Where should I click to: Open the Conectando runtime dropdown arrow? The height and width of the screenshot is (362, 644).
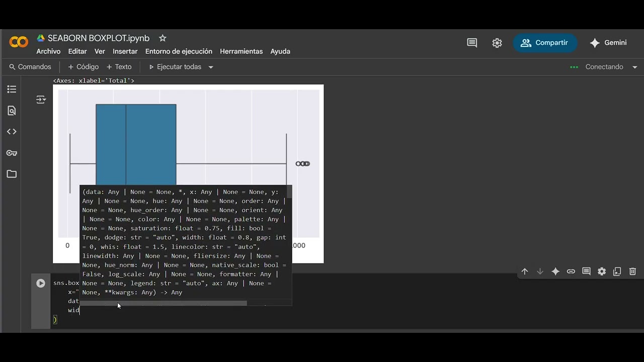[x=634, y=67]
